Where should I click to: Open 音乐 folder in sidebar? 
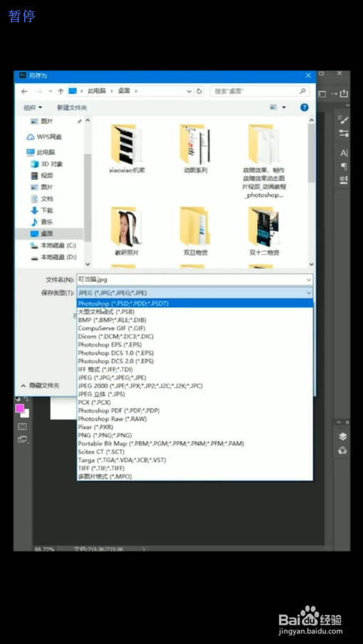[x=42, y=222]
